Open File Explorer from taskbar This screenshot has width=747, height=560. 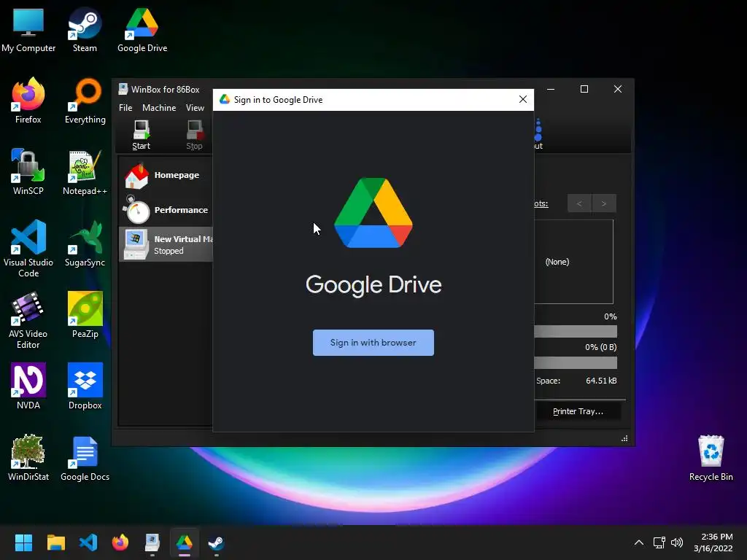(55, 542)
